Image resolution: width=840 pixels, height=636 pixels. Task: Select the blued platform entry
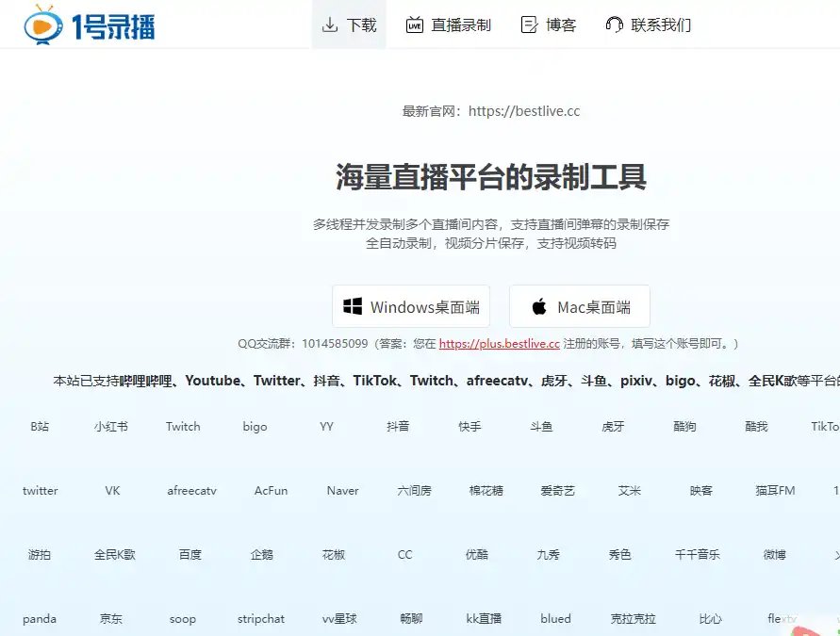pyautogui.click(x=555, y=619)
